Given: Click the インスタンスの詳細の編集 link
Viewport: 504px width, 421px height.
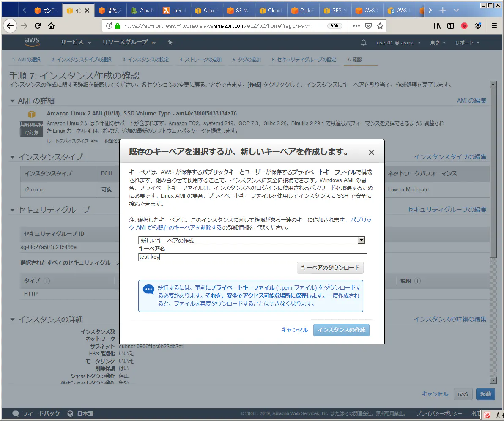Looking at the screenshot, I should [450, 319].
